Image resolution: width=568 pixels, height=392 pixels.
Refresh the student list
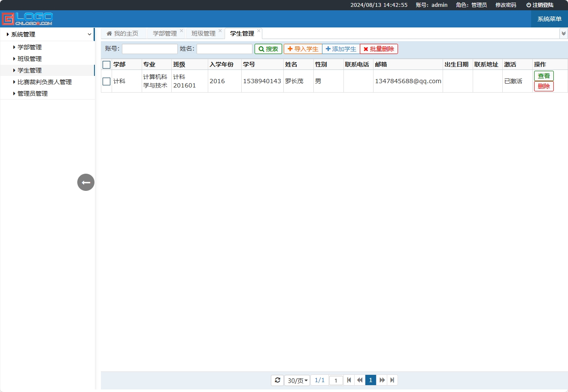[x=277, y=380]
